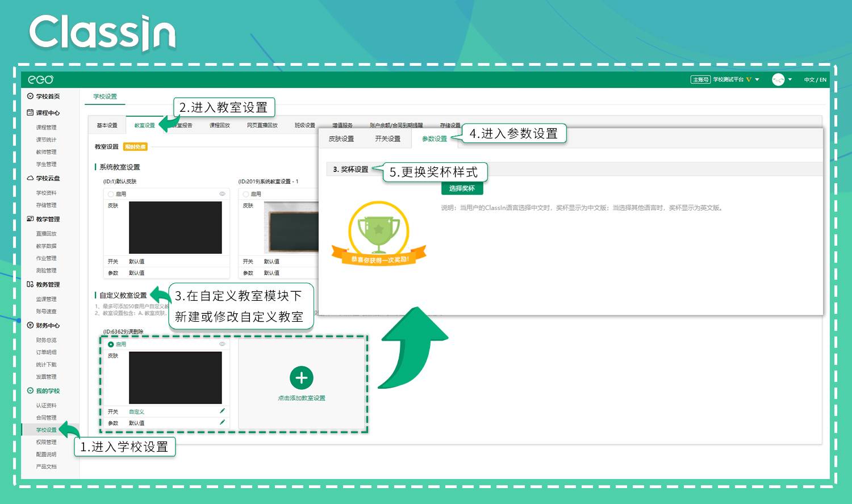Click the 主账号 badge in header
852x504 pixels.
click(700, 79)
